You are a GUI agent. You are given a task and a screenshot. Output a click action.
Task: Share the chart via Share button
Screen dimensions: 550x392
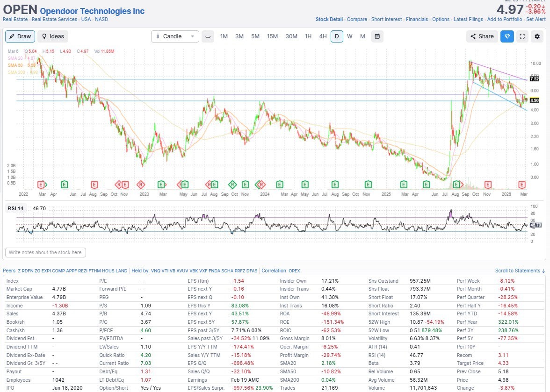click(482, 36)
